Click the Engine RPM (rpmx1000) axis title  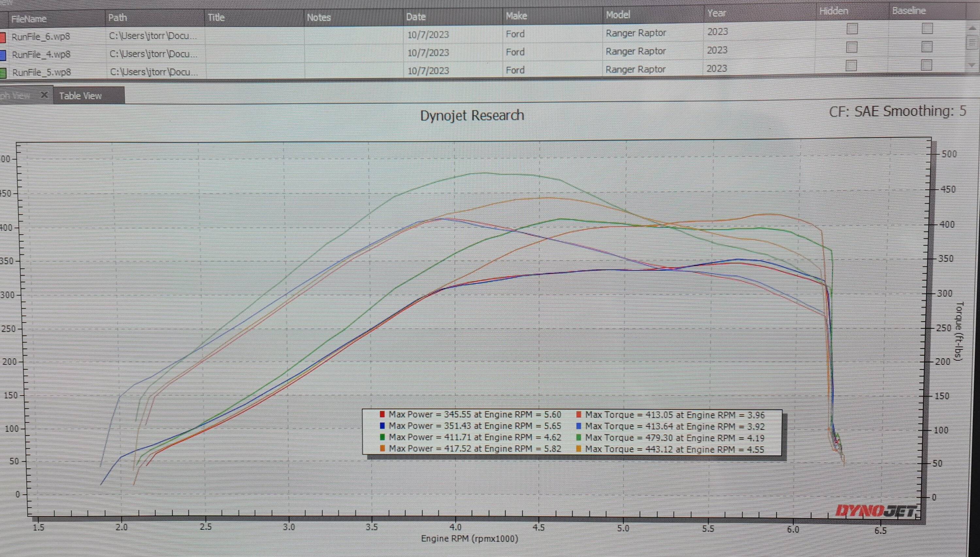470,539
